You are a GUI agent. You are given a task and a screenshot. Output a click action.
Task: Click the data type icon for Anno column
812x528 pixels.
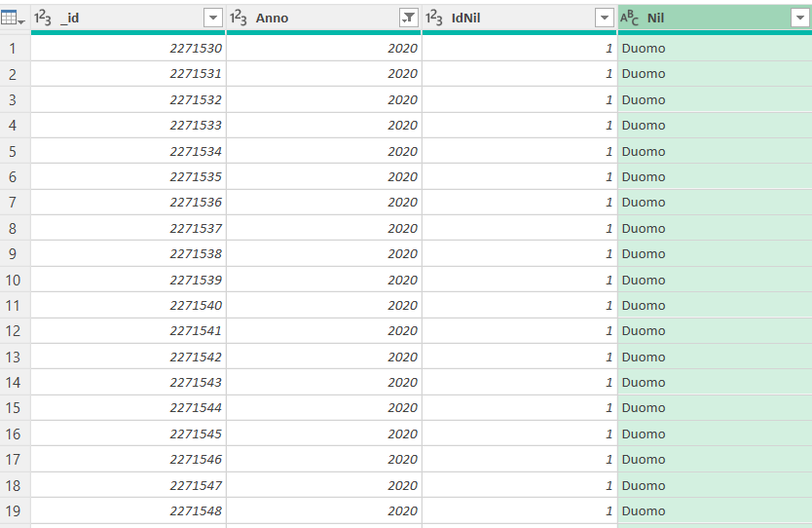pyautogui.click(x=239, y=18)
